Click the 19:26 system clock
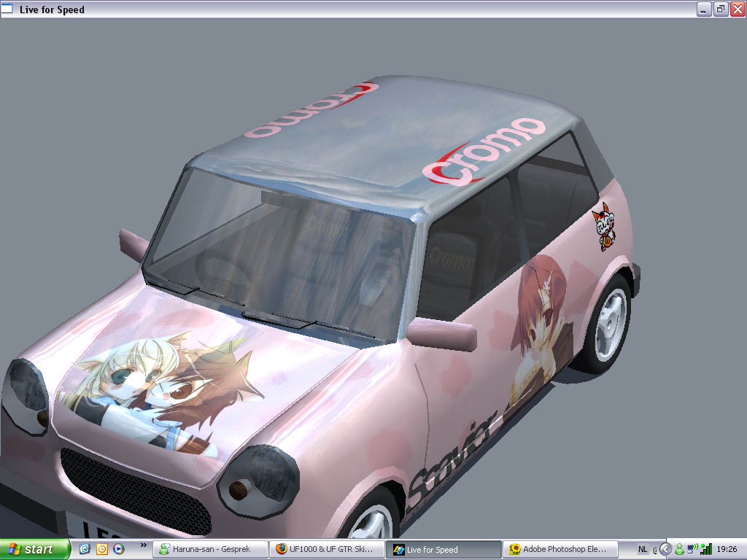747x560 pixels. (727, 550)
